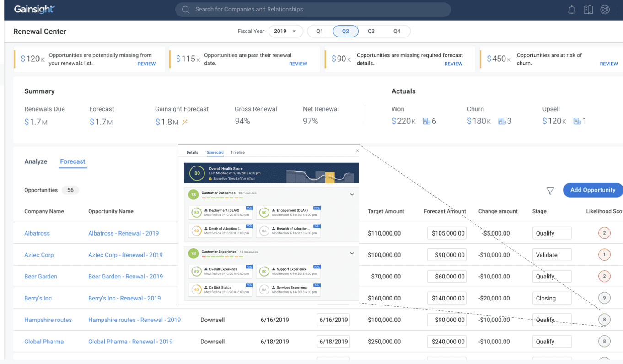The image size is (623, 364).
Task: Switch to the Q3 quarter
Action: click(x=371, y=31)
